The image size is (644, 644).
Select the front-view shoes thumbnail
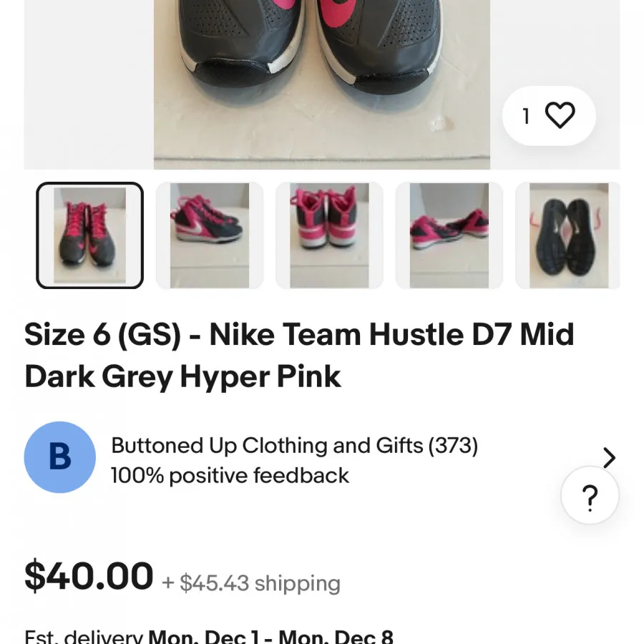[x=89, y=236]
